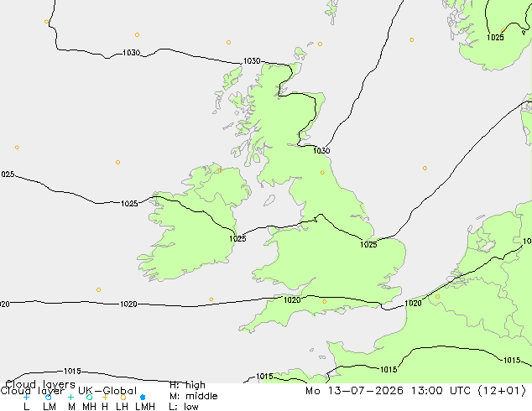
Task: Click the 1030 isobar label over the northwest Atlantic
Action: [x=131, y=53]
